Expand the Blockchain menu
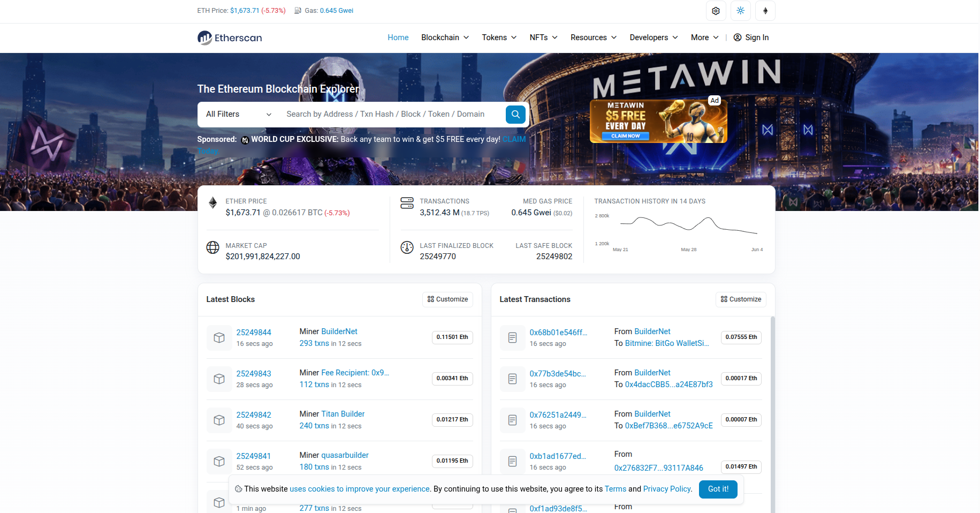 tap(445, 37)
